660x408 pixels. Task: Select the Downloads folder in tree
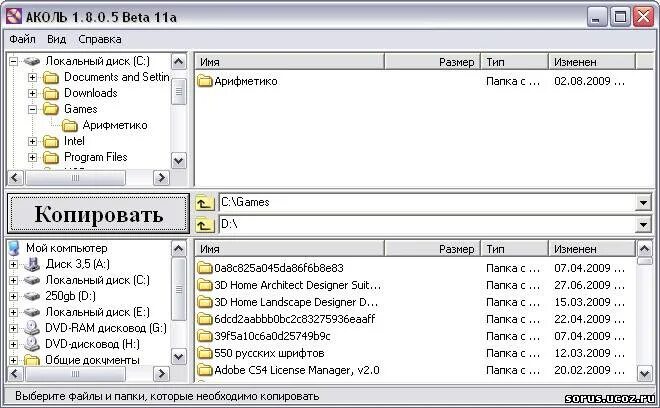pyautogui.click(x=90, y=93)
